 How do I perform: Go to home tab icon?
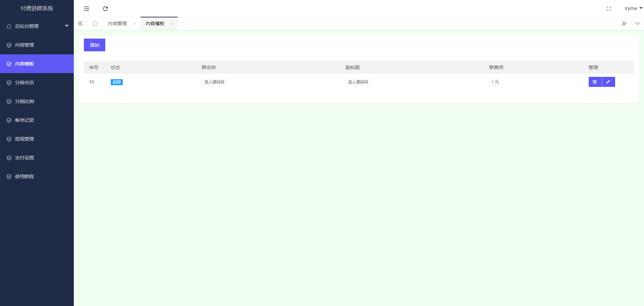95,23
